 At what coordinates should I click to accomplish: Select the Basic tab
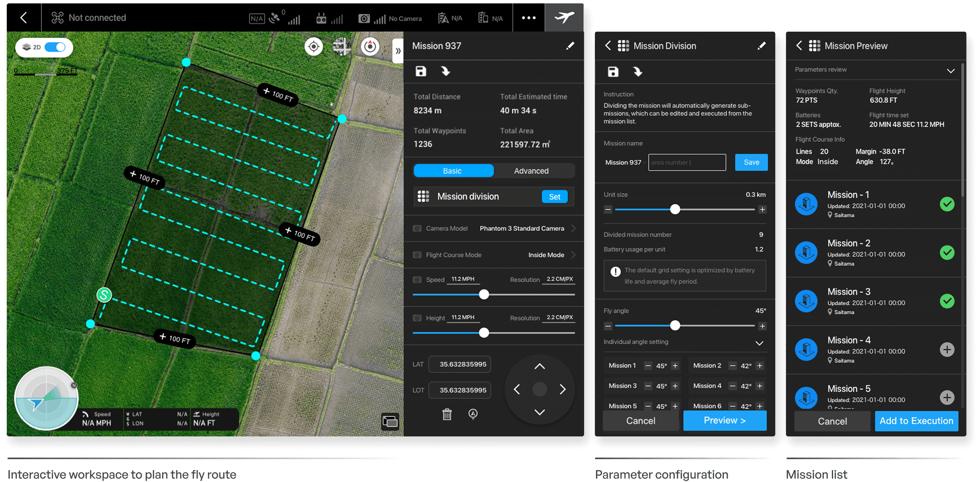click(452, 171)
